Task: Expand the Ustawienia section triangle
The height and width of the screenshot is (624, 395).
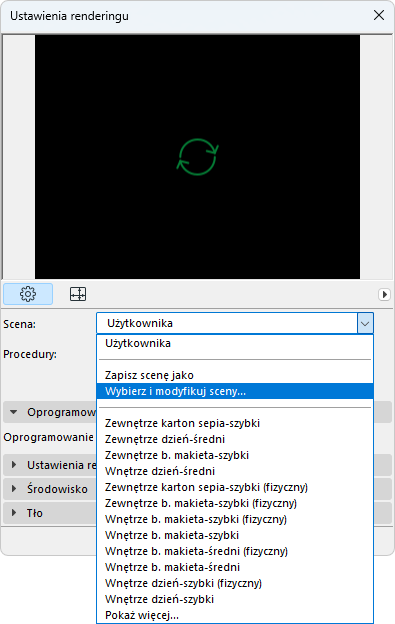Action: point(14,465)
